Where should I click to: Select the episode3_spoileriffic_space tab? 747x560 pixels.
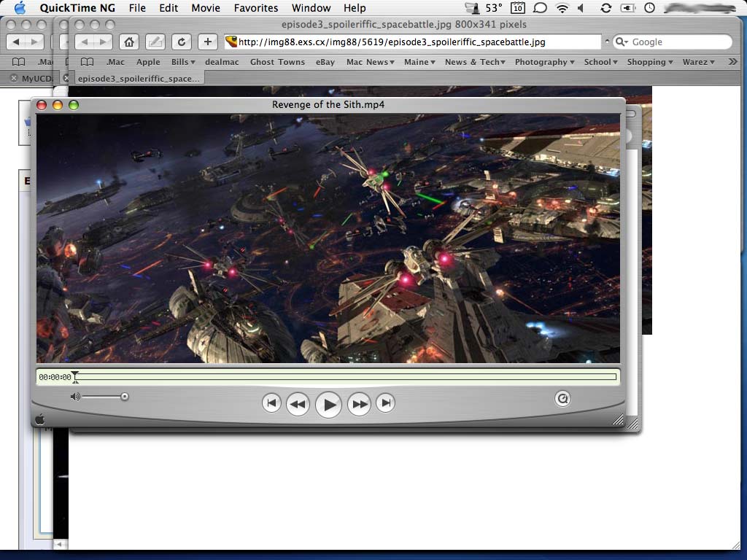click(138, 79)
